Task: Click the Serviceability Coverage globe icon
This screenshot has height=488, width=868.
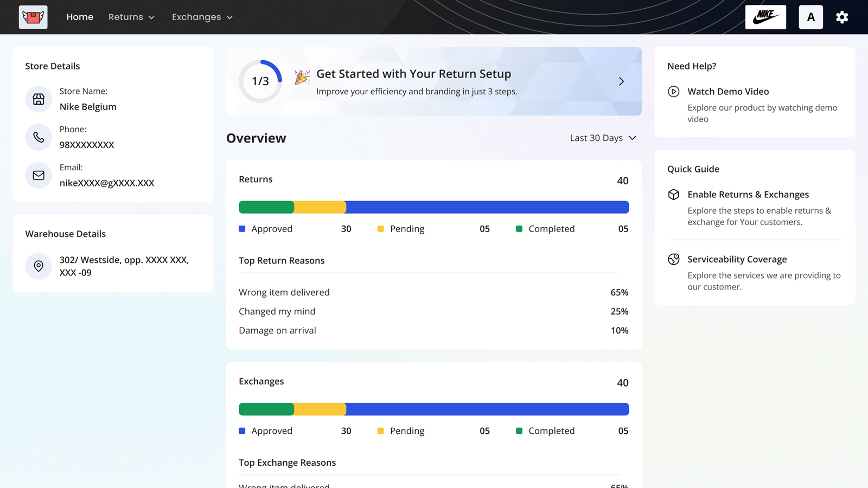Action: coord(673,259)
